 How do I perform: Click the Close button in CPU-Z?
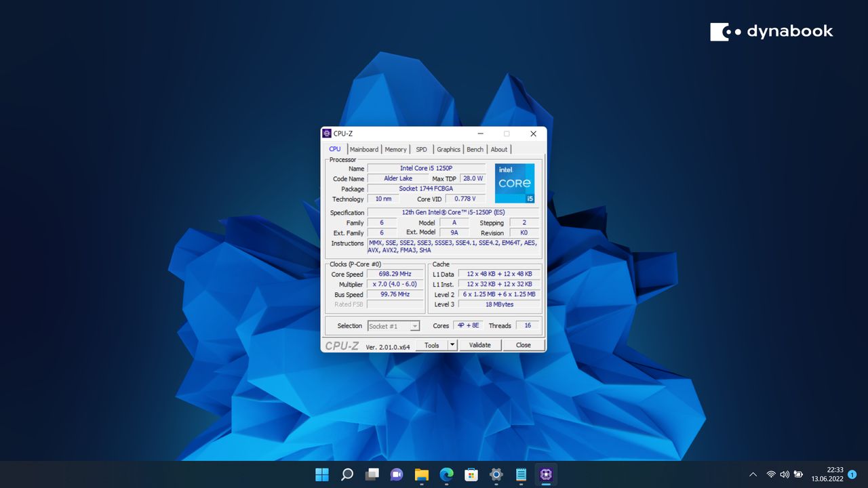pyautogui.click(x=523, y=345)
